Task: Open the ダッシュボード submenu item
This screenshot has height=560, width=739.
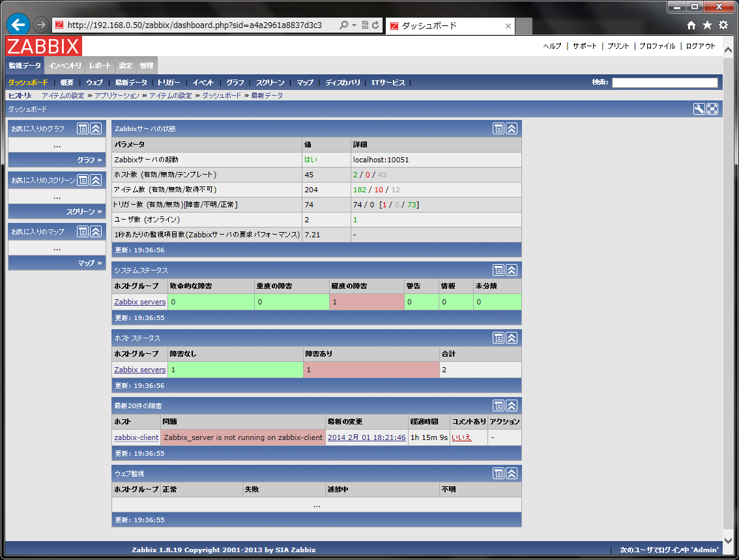Action: (28, 83)
